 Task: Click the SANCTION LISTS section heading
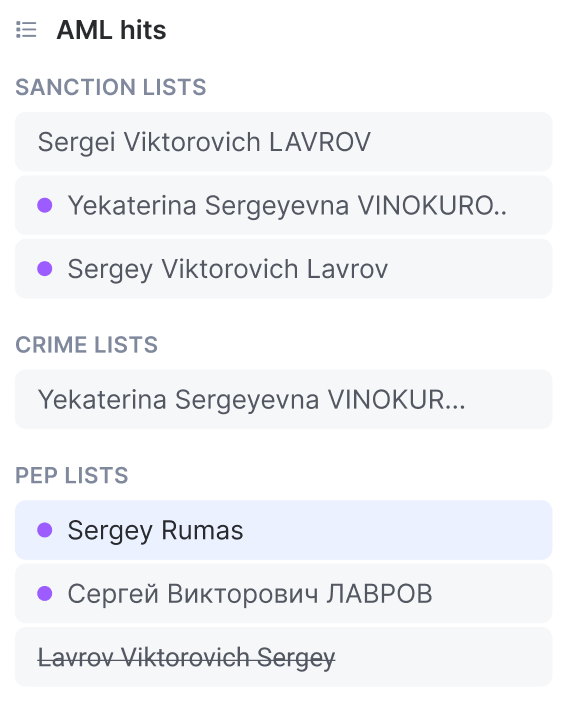pos(111,87)
